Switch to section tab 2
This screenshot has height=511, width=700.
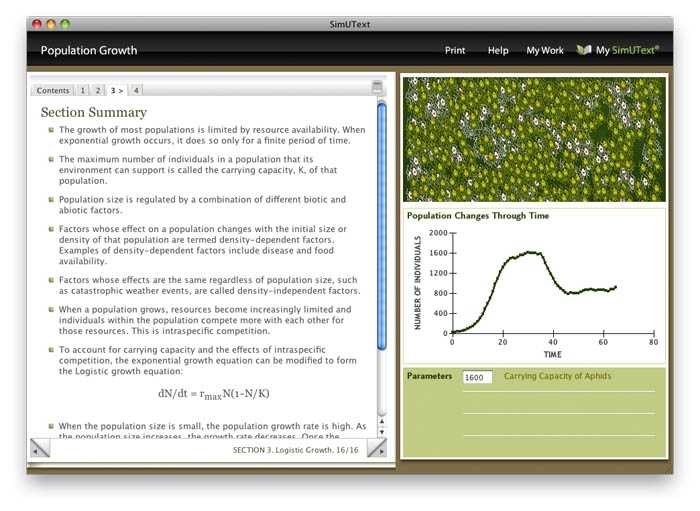[98, 90]
